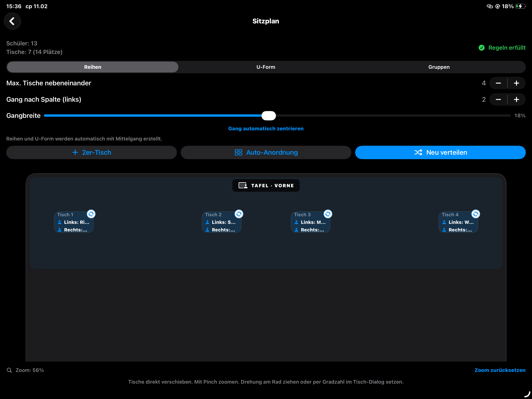Select the Gruppen layout tab
The width and height of the screenshot is (532, 399).
pyautogui.click(x=439, y=67)
